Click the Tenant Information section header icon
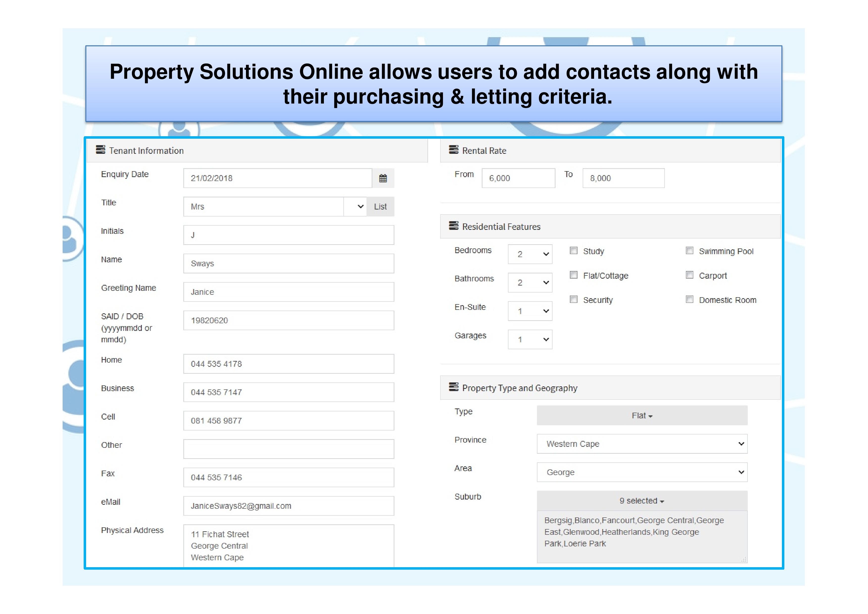Screen dimensions: 868x614 (x=100, y=150)
